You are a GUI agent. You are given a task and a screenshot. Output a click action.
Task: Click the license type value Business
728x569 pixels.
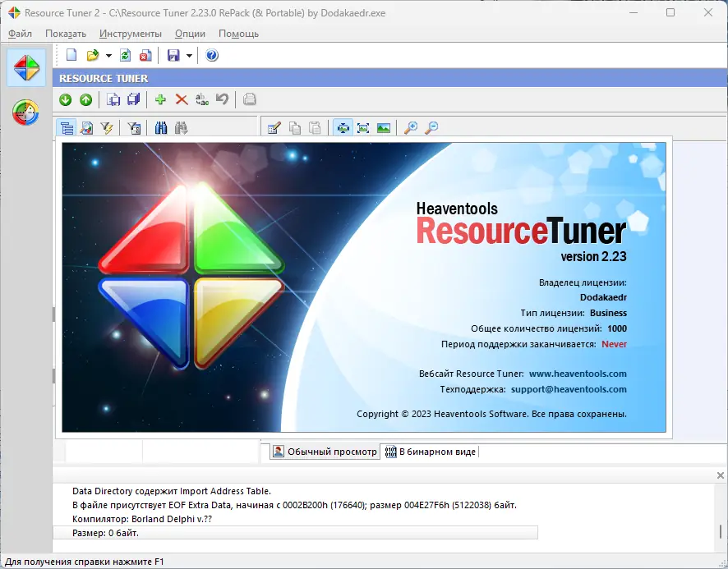(x=608, y=313)
